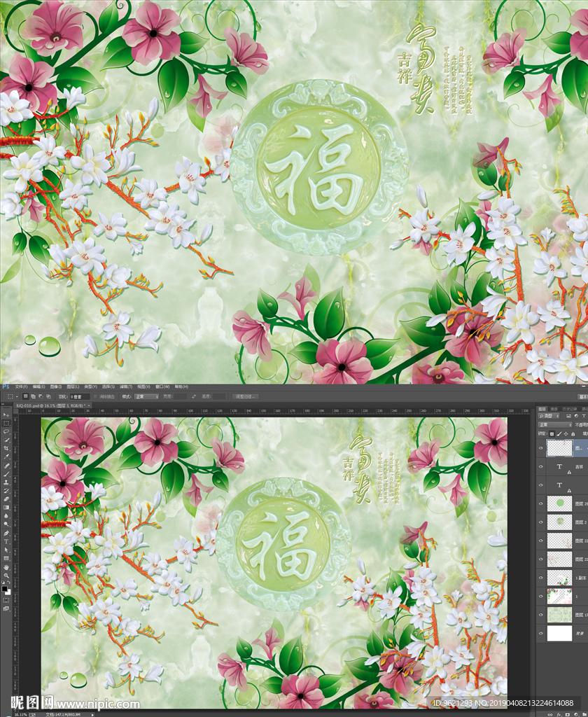Click the lock transparent pixels icon
Screen dimensions: 588x717
(x=552, y=433)
